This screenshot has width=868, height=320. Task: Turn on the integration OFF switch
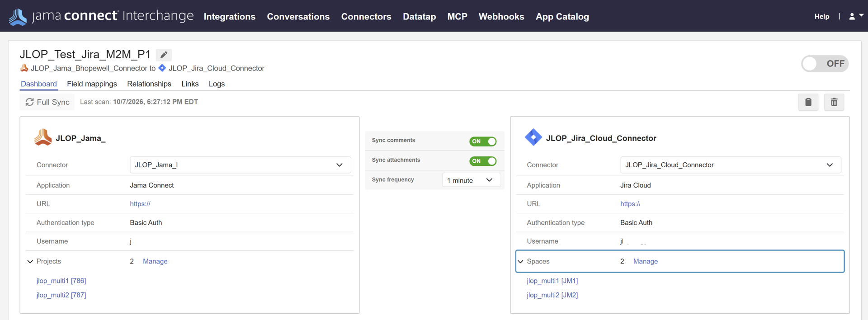tap(825, 64)
